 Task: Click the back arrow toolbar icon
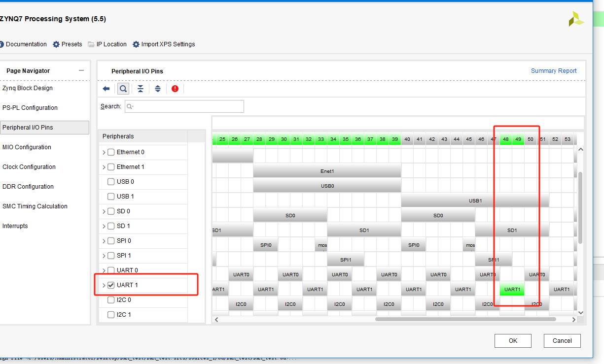pyautogui.click(x=106, y=89)
